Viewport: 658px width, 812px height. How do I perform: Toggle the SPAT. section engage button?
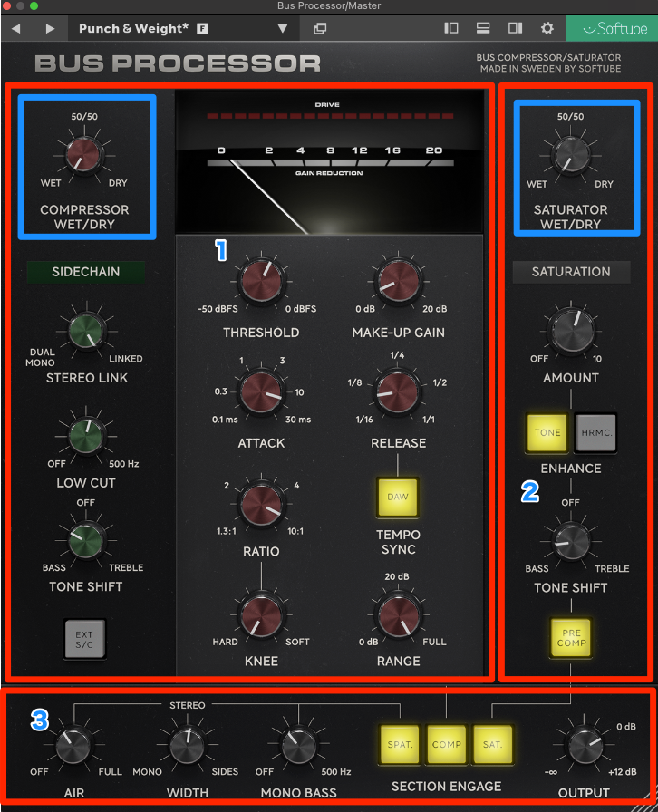pos(400,744)
